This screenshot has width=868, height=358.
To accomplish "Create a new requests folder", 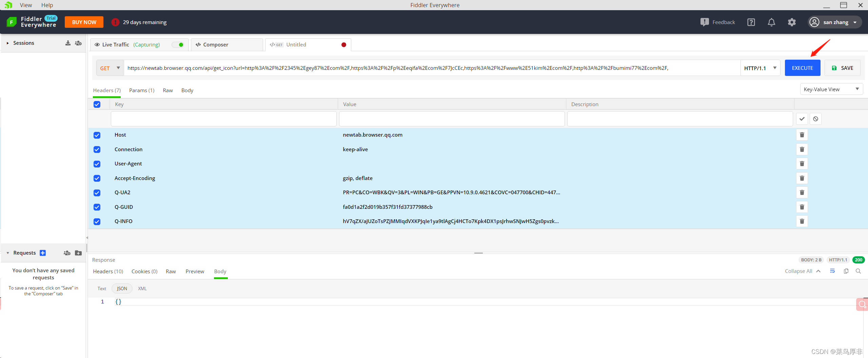I will coord(78,253).
